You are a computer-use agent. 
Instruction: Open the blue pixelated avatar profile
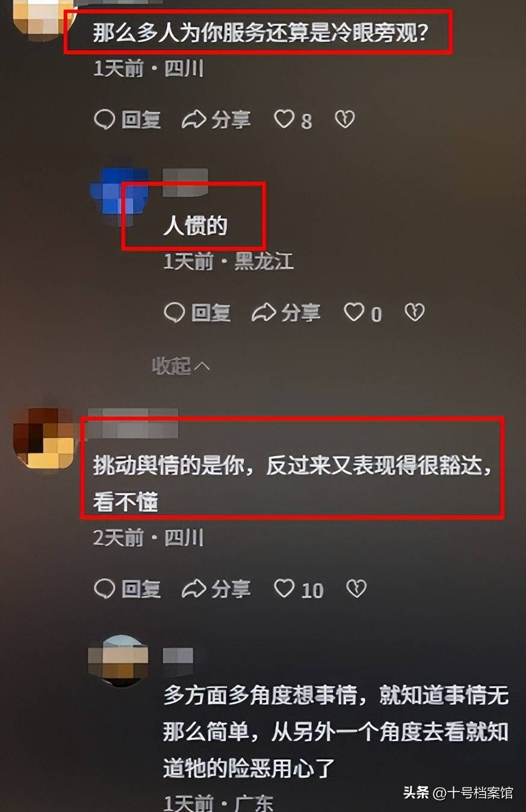pyautogui.click(x=119, y=196)
